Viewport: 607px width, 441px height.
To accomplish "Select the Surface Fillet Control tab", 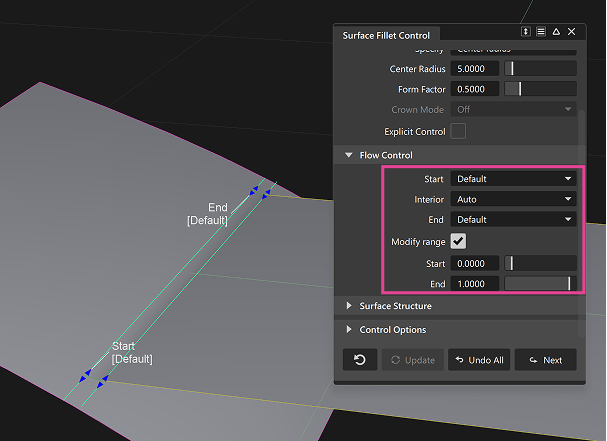I will [x=386, y=36].
